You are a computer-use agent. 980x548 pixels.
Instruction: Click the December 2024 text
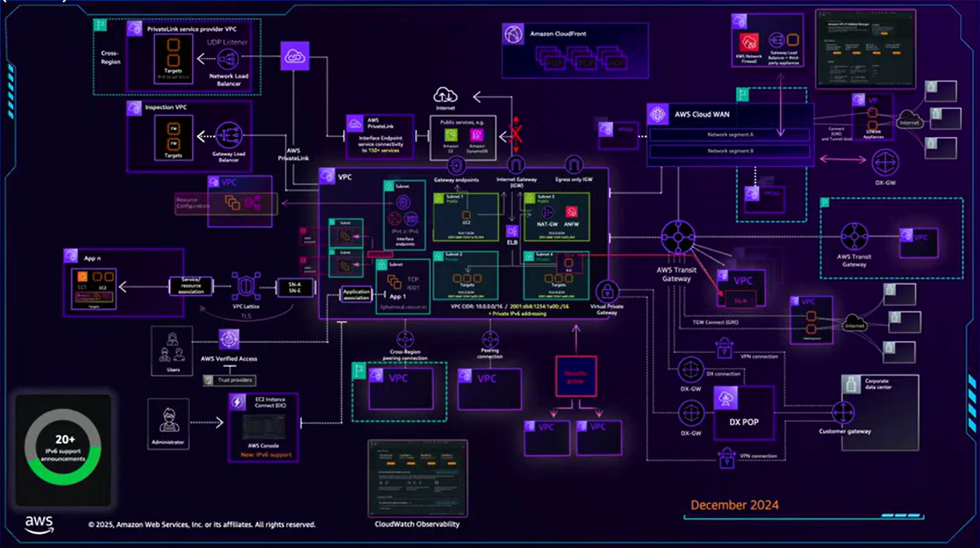[734, 505]
